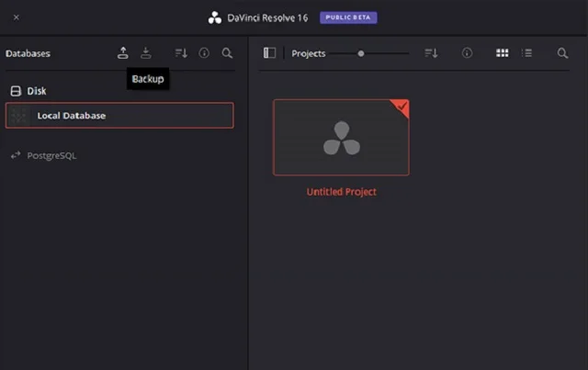588x370 pixels.
Task: Click the PostgreSQL network arrows icon
Action: 16,155
